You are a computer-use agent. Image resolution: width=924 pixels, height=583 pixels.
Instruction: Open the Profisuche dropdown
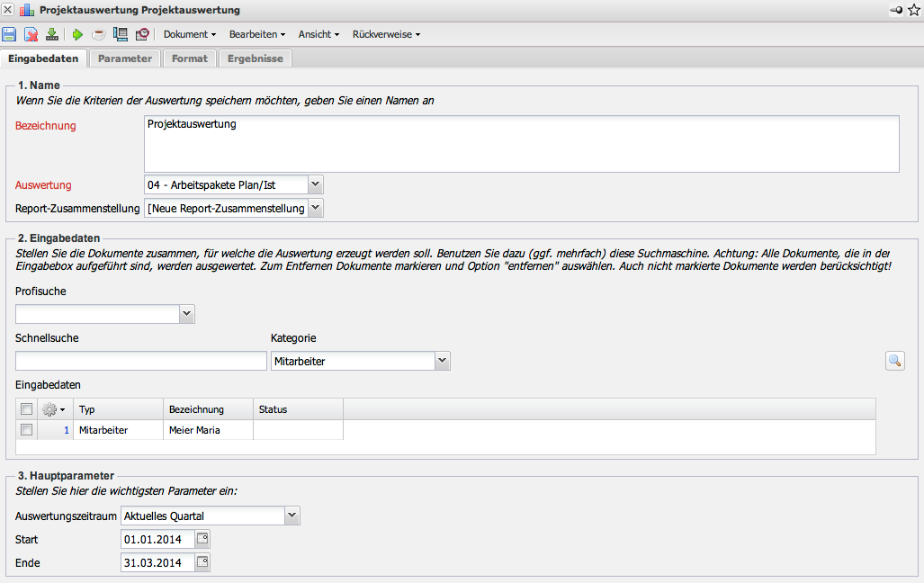tap(186, 314)
